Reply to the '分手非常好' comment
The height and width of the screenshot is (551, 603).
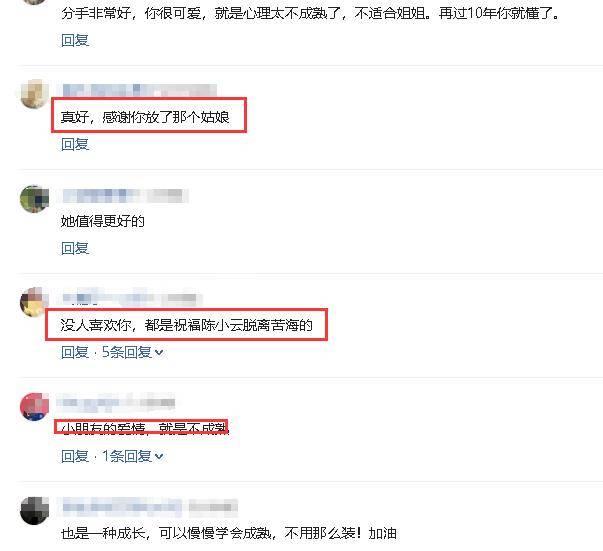coord(75,40)
